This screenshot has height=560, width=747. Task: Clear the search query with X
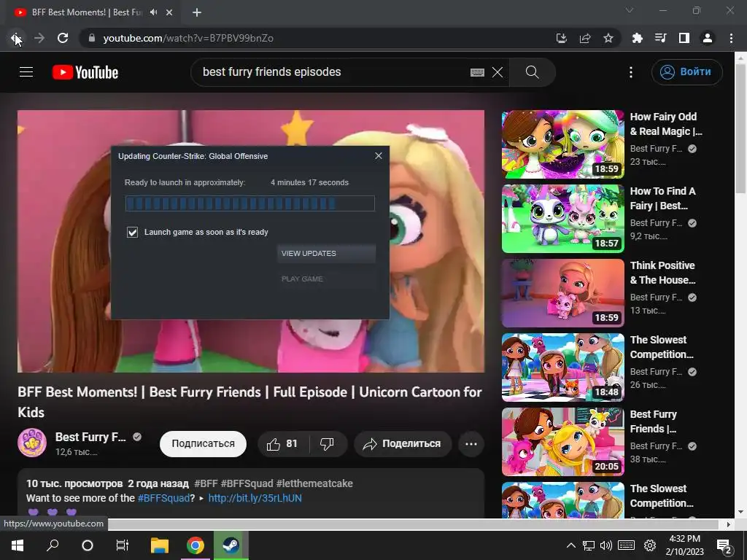tap(498, 72)
